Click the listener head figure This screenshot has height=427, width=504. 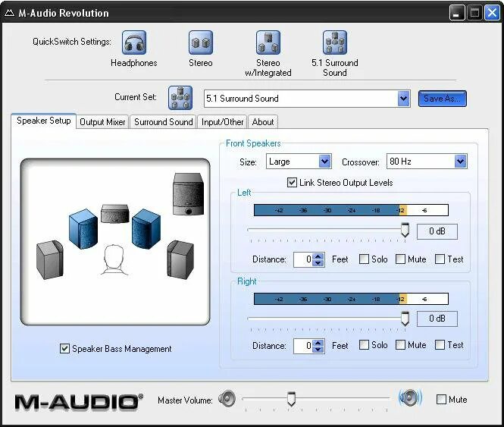[114, 260]
